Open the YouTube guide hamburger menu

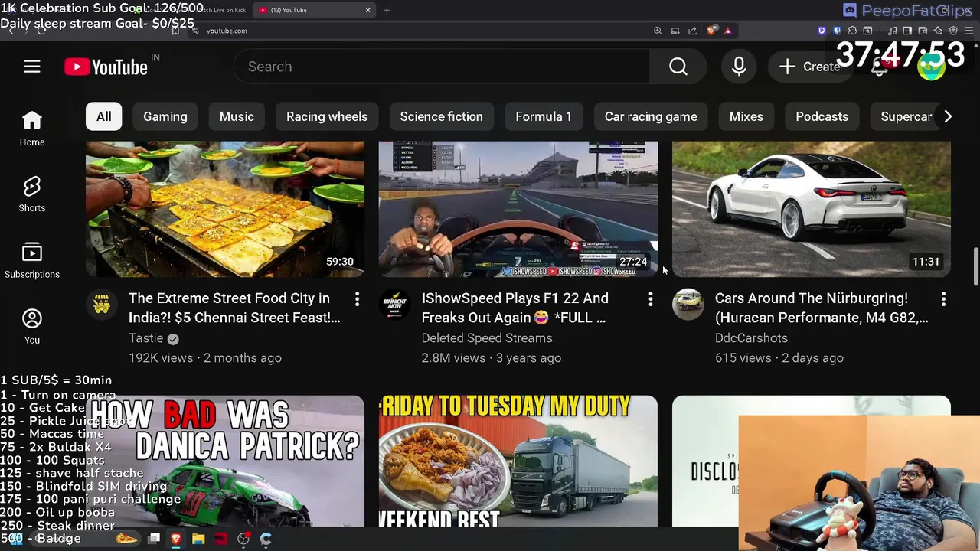(x=31, y=67)
